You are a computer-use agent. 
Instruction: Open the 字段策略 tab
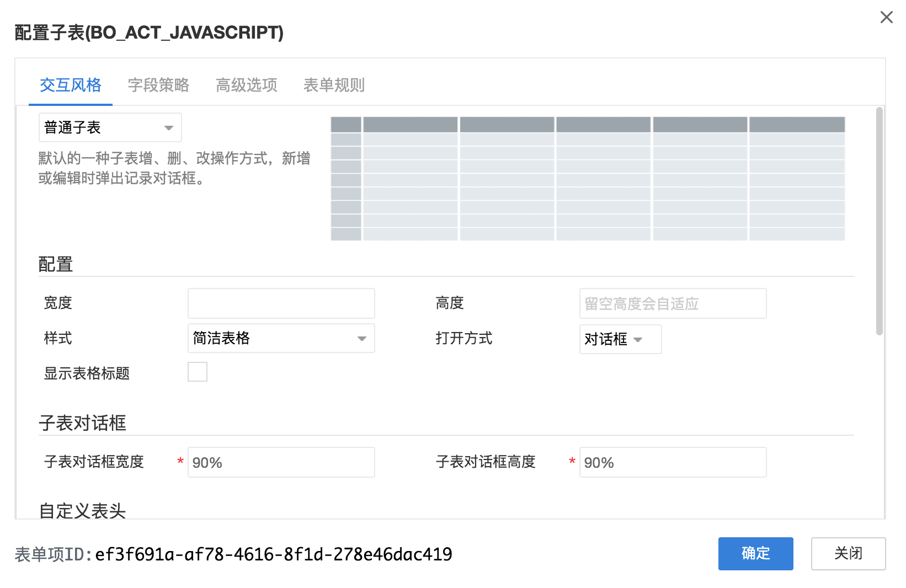[x=158, y=85]
